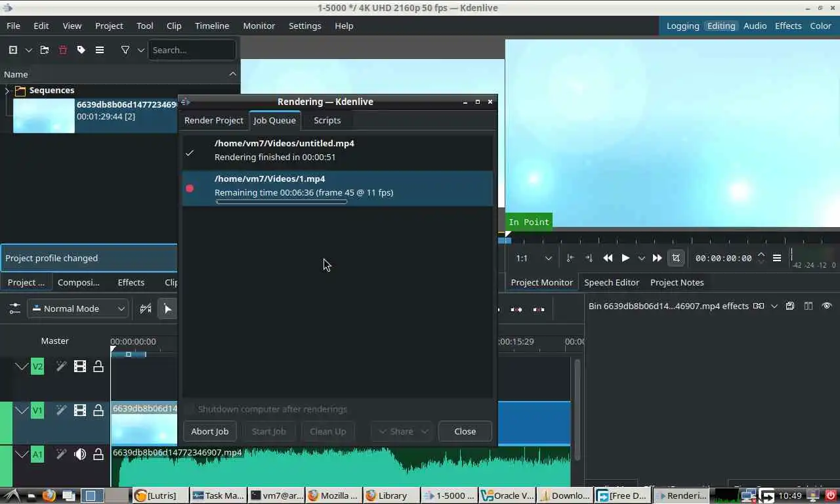
Task: Click the red Delete Clip trash icon
Action: (63, 50)
